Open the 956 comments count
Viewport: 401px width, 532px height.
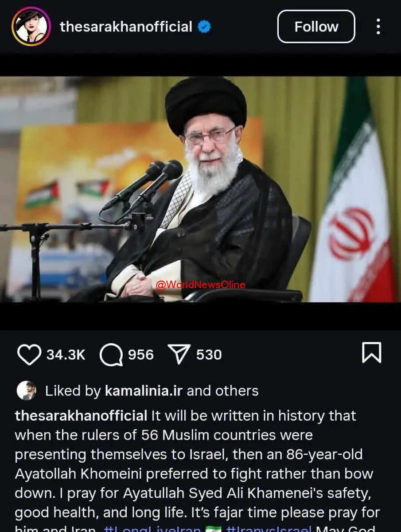tap(141, 355)
